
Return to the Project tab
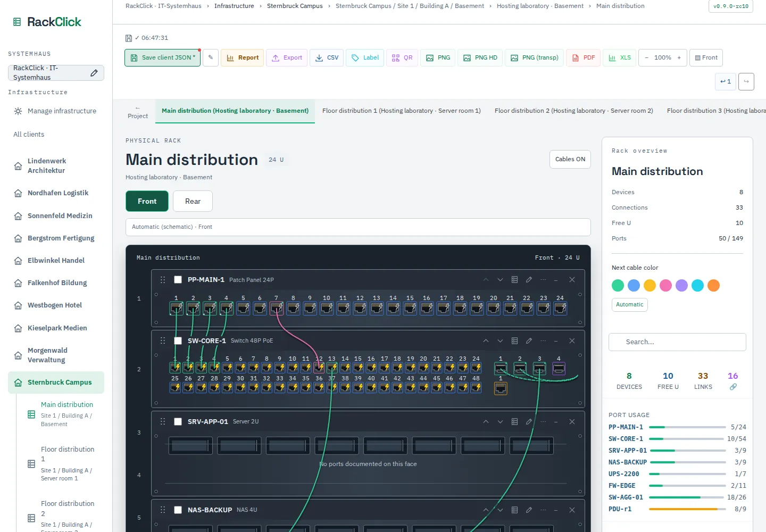point(138,112)
